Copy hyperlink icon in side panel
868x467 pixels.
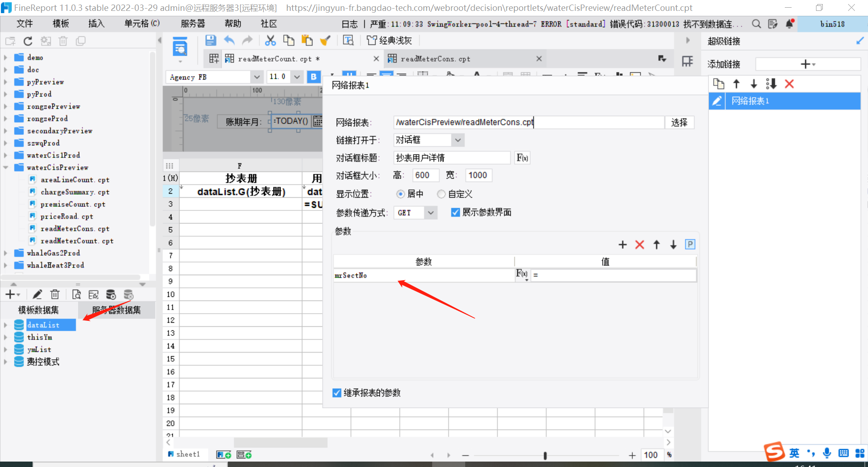click(718, 84)
